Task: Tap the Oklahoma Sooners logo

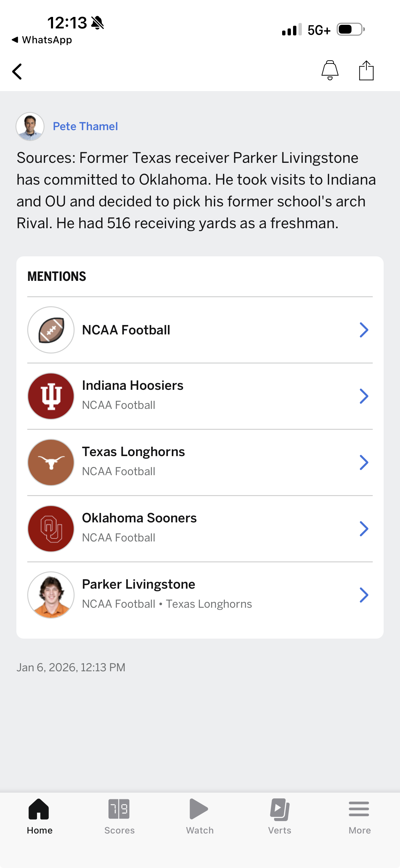Action: [x=51, y=528]
